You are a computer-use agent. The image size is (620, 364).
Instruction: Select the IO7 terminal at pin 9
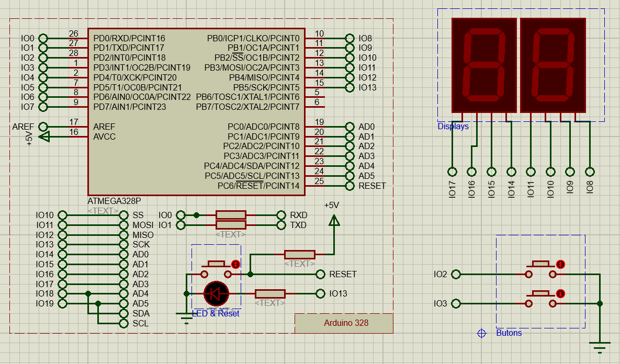point(43,107)
